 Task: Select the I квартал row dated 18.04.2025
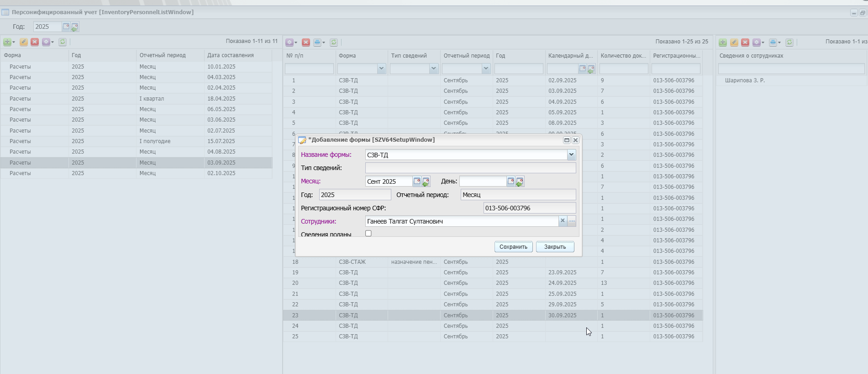(136, 99)
